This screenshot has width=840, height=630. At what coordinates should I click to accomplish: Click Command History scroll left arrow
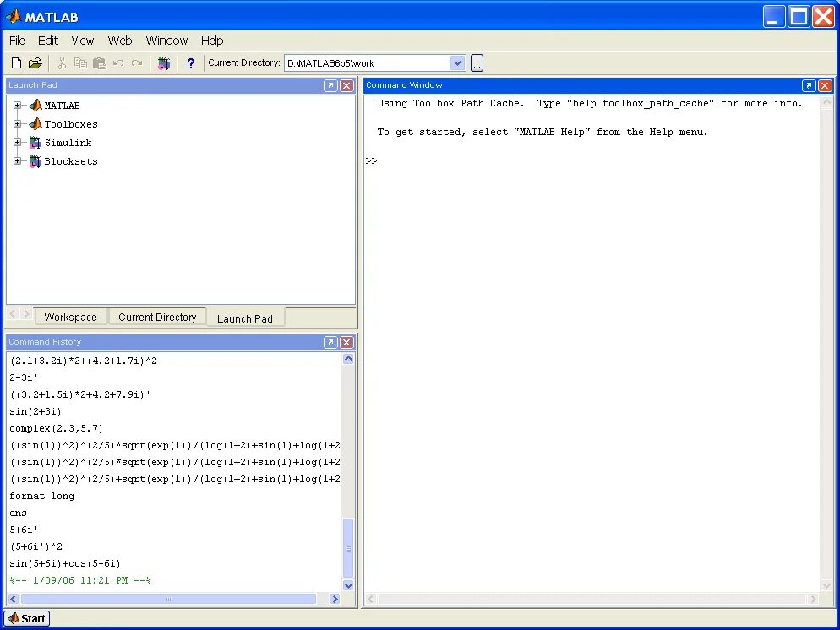14,599
